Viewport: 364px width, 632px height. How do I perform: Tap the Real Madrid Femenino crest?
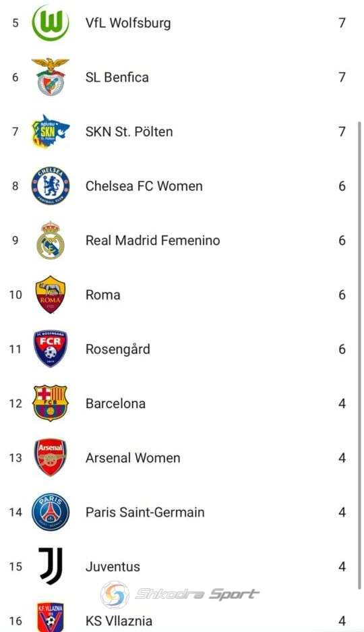tap(51, 240)
